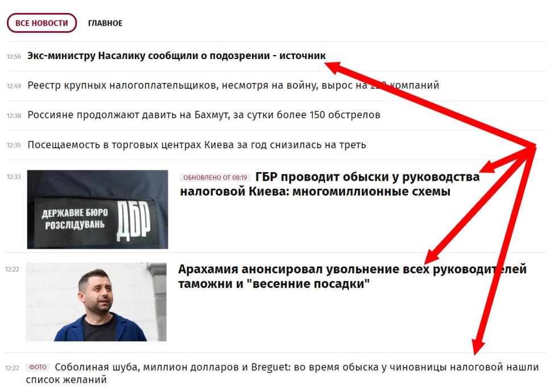
Task: Open the Россияне продолжают давить на Бахмут article
Action: [x=204, y=115]
